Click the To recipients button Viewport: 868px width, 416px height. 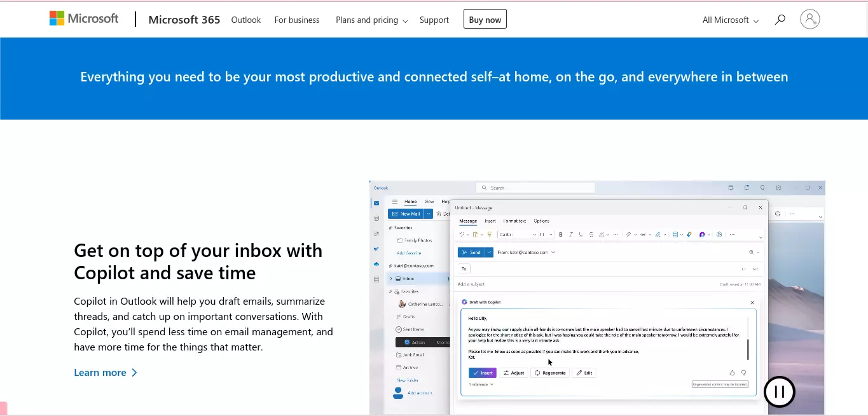click(x=464, y=268)
